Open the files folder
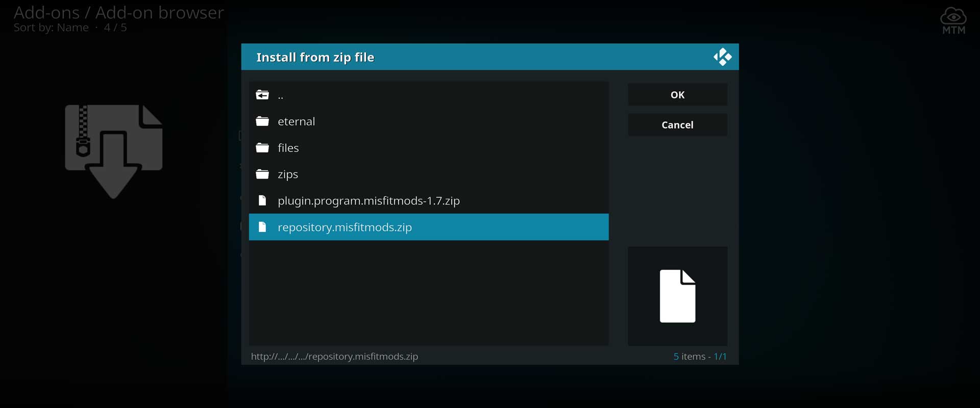 click(429, 148)
